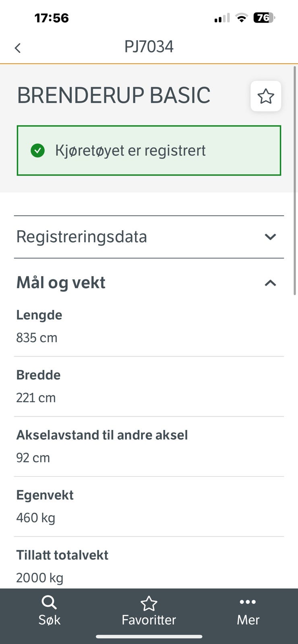The width and height of the screenshot is (298, 644).
Task: Tap the Søk magnifier icon
Action: pyautogui.click(x=49, y=603)
